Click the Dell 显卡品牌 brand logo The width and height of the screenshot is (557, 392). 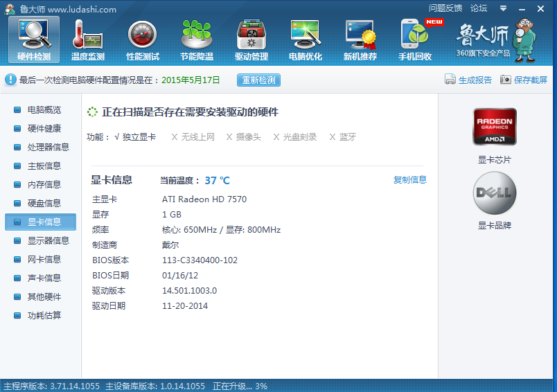[x=494, y=193]
